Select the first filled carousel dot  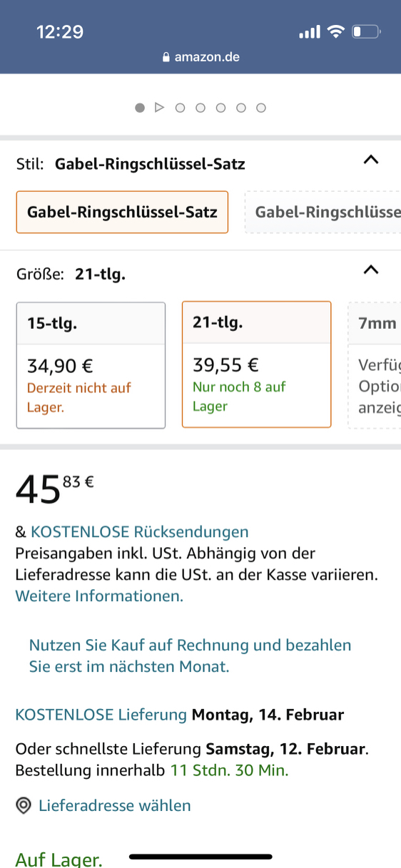(x=140, y=108)
